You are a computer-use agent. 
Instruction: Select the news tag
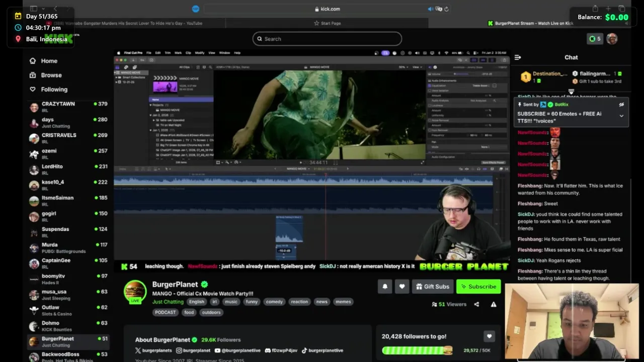pyautogui.click(x=322, y=302)
